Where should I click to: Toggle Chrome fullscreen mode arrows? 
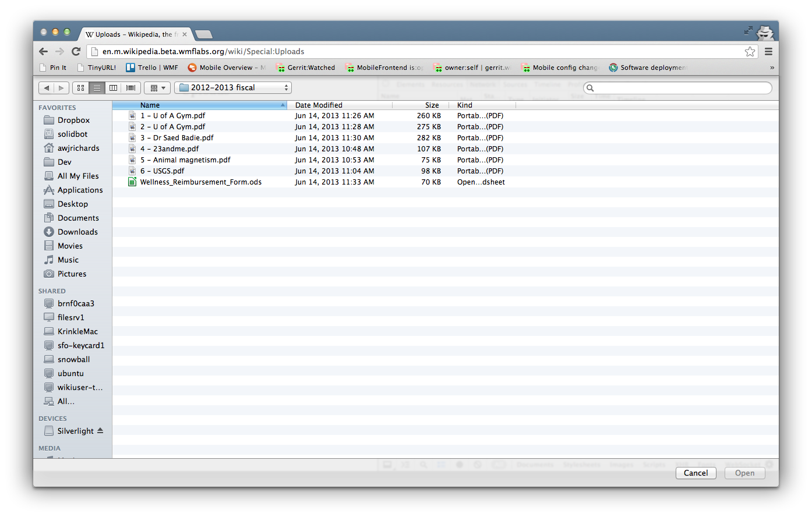(748, 30)
